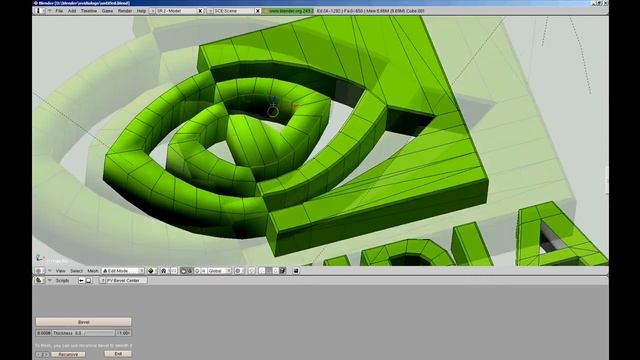Click the 0.0000 minimum thickness field

[x=43, y=333]
